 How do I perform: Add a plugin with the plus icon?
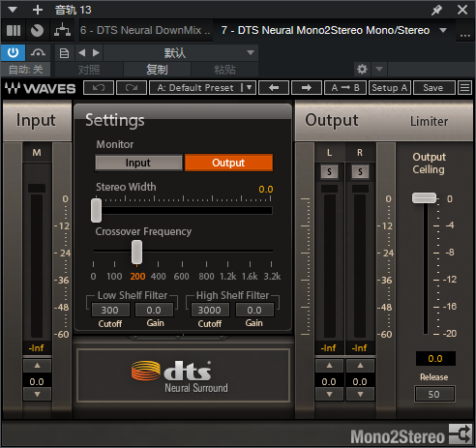tap(38, 10)
